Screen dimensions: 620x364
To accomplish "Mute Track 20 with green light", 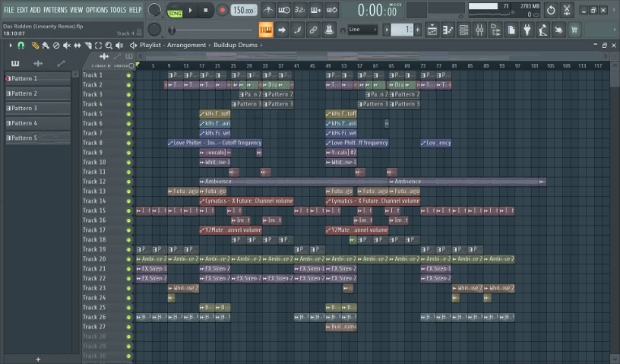I will coord(128,259).
